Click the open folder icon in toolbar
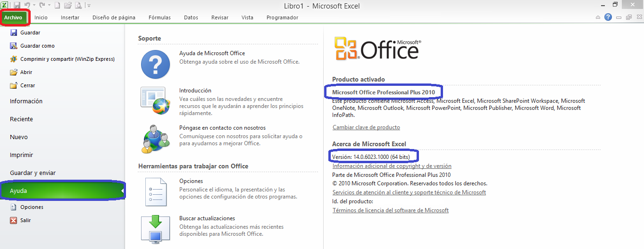This screenshot has height=249, width=644. (x=67, y=5)
